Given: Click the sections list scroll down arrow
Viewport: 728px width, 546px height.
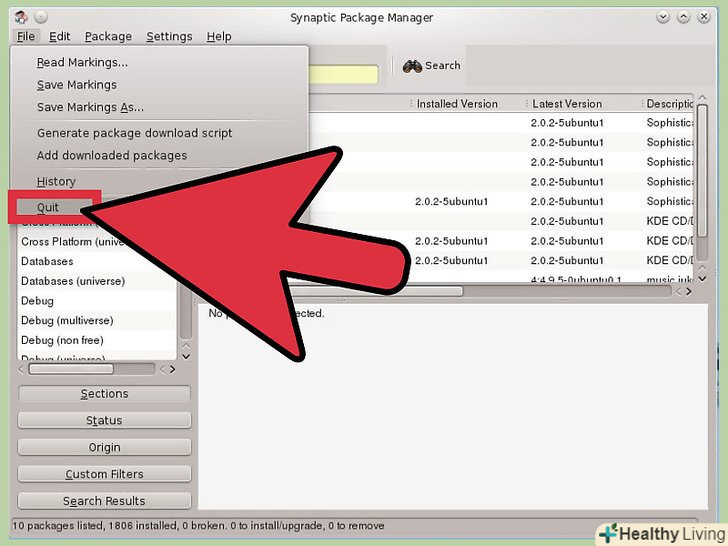Looking at the screenshot, I should pos(186,357).
